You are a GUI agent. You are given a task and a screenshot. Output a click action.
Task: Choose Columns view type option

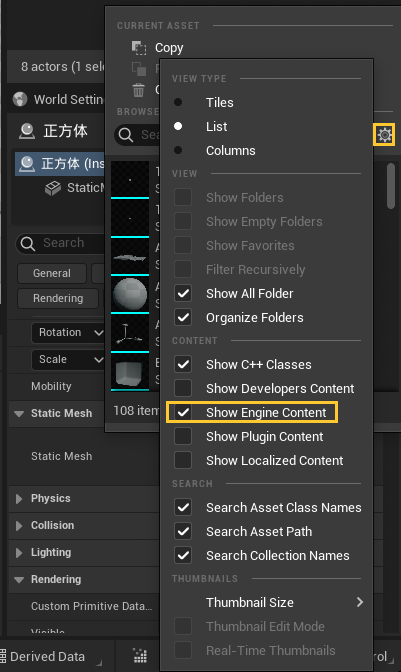[230, 150]
